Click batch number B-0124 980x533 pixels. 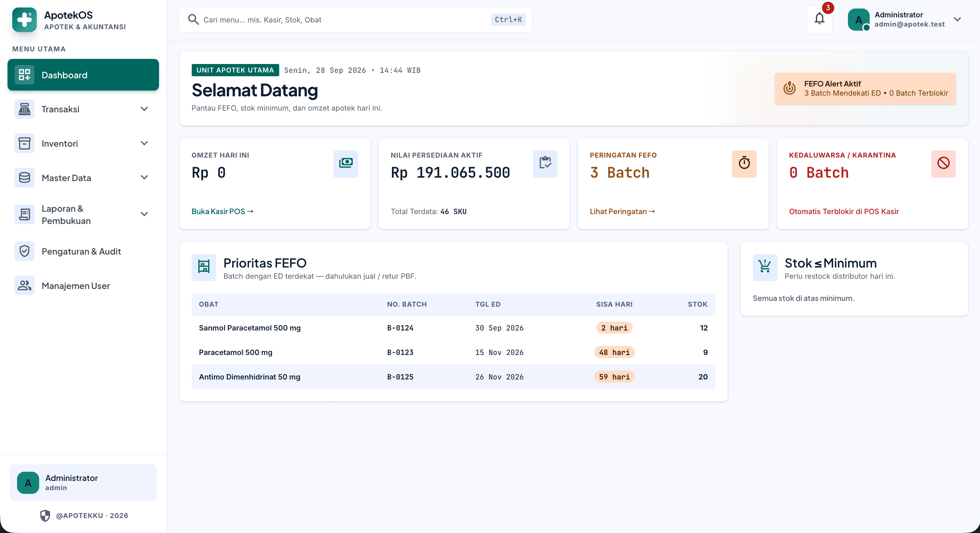click(x=400, y=328)
